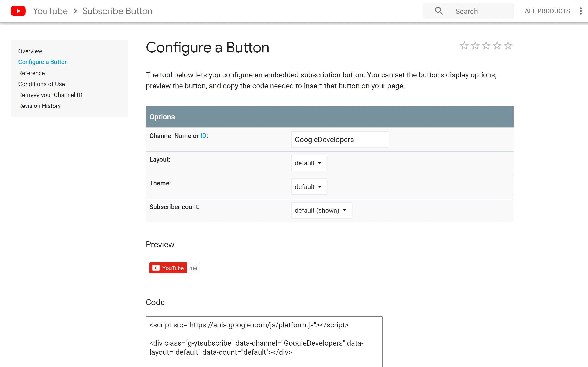Rate the page one star
The height and width of the screenshot is (367, 588).
[x=464, y=46]
